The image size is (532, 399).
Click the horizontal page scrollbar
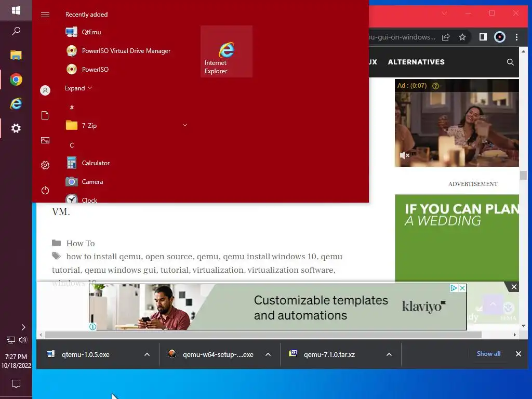(x=263, y=335)
